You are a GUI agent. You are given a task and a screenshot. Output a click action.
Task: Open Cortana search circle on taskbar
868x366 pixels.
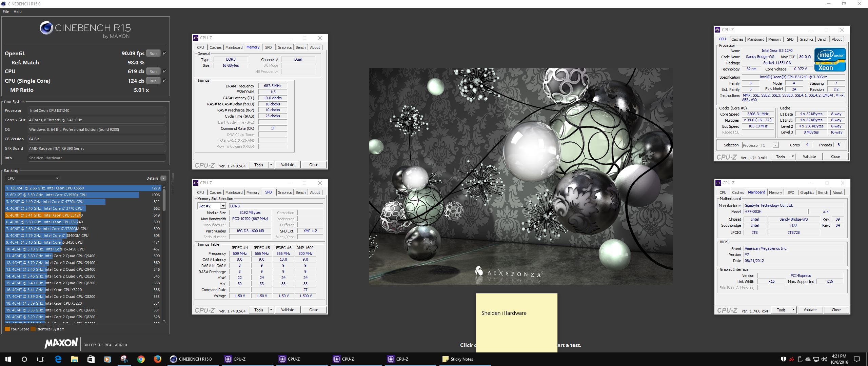(24, 359)
